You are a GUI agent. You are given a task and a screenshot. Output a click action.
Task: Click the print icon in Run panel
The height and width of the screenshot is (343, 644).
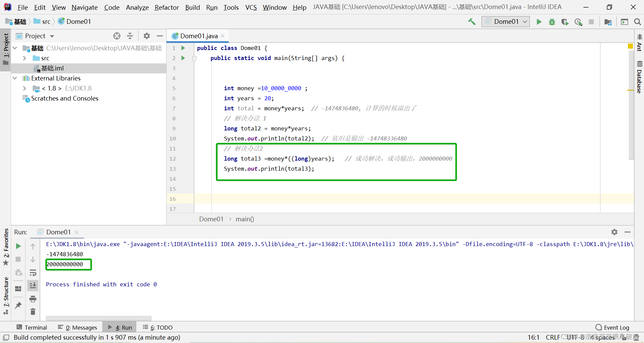point(33,298)
